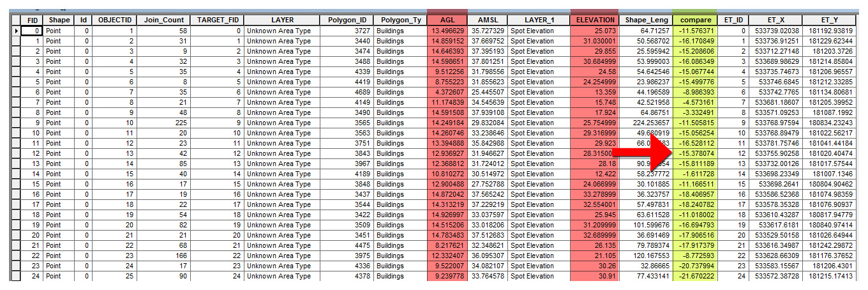The width and height of the screenshot is (868, 290).
Task: Select the AMSL column header
Action: 486,20
